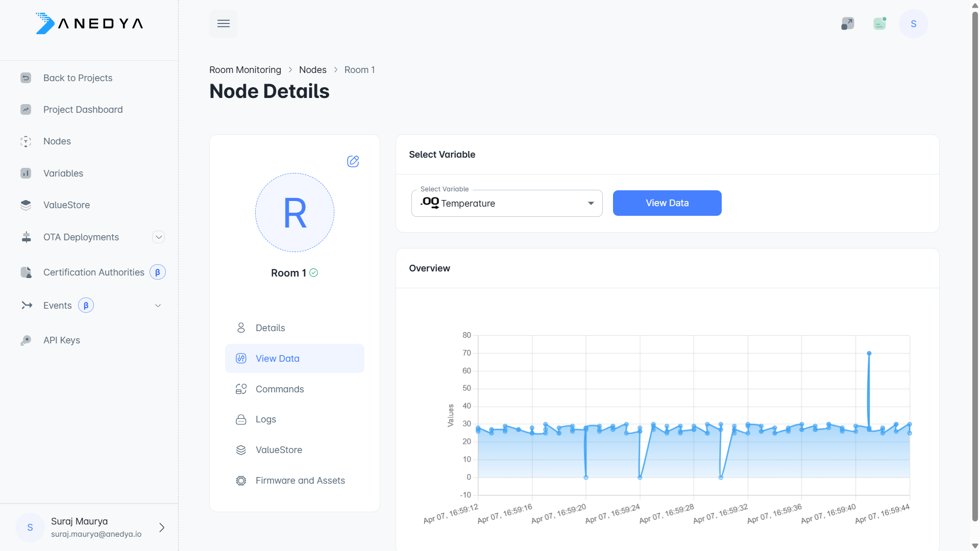Image resolution: width=980 pixels, height=551 pixels.
Task: Open the Logs tab for Room 1
Action: pyautogui.click(x=265, y=419)
